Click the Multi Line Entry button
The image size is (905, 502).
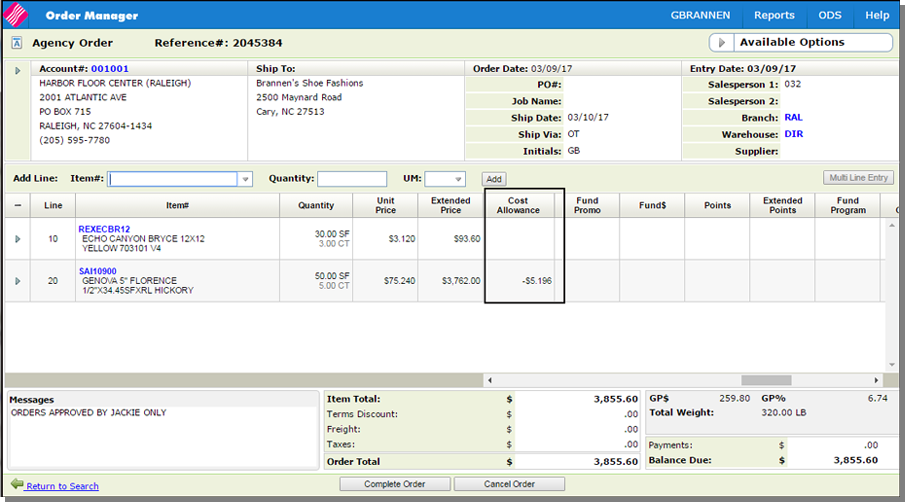[858, 178]
